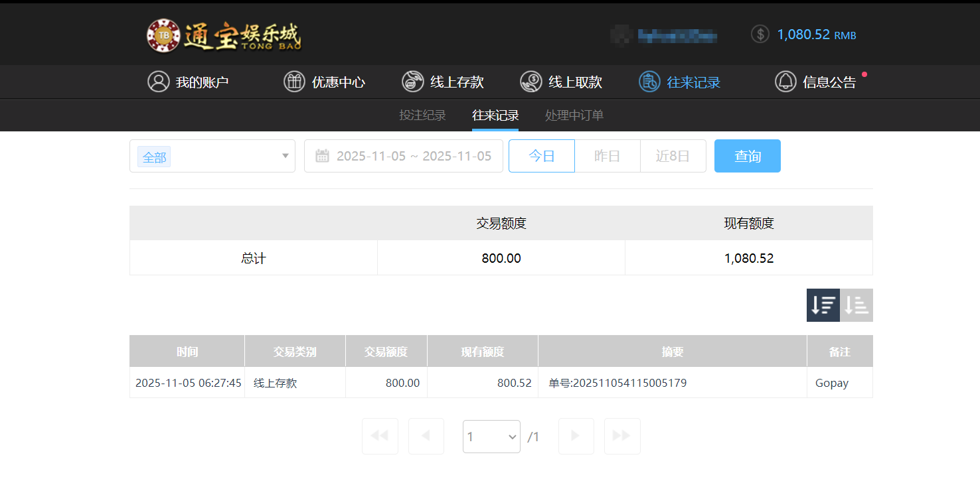Viewport: 980px width, 489px height.
Task: Go to the last page
Action: click(x=621, y=436)
